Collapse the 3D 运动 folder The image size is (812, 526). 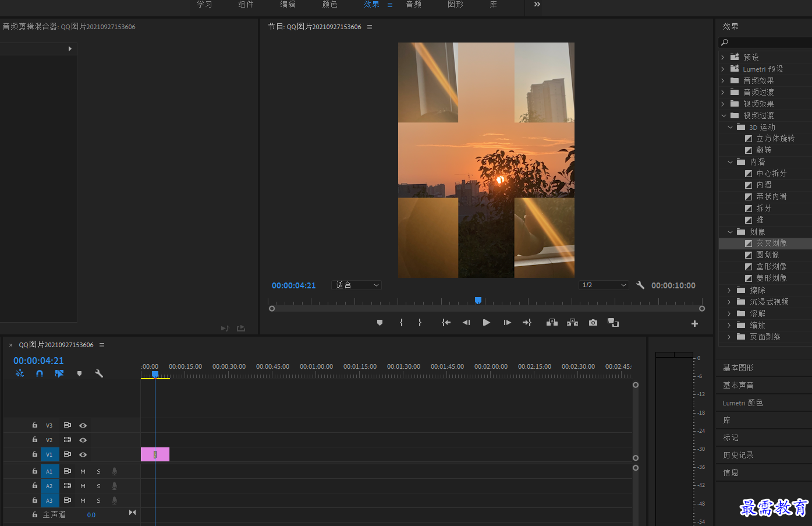pos(730,127)
